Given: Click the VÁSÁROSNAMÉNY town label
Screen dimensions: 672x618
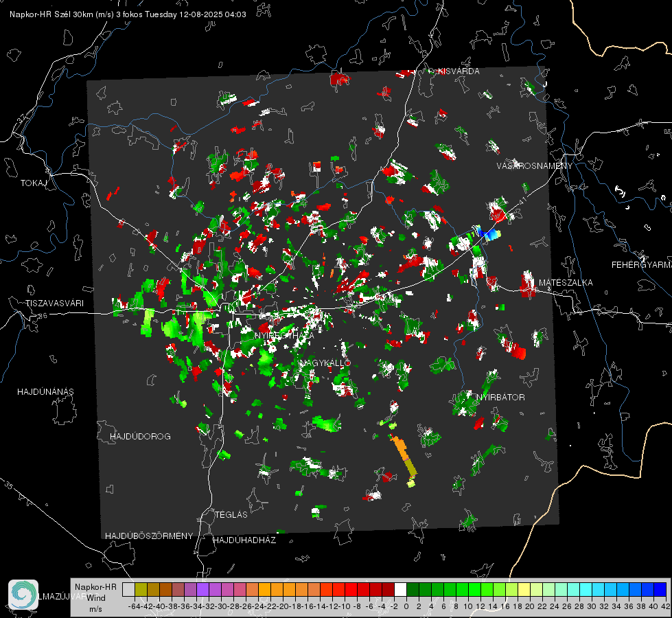Looking at the screenshot, I should pyautogui.click(x=535, y=166).
